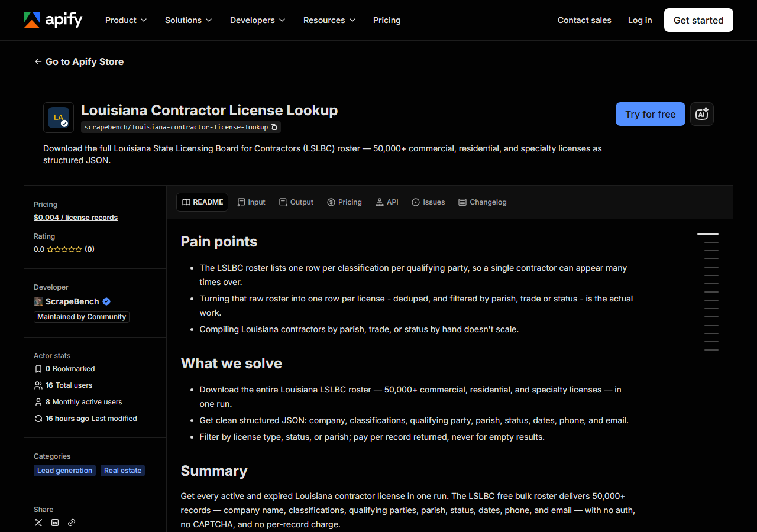Viewport: 757px width, 532px height.
Task: Click the Apify logo
Action: pyautogui.click(x=53, y=20)
